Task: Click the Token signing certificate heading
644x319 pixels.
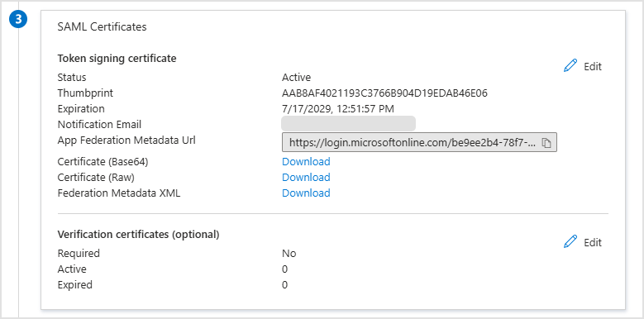Action: coord(117,59)
